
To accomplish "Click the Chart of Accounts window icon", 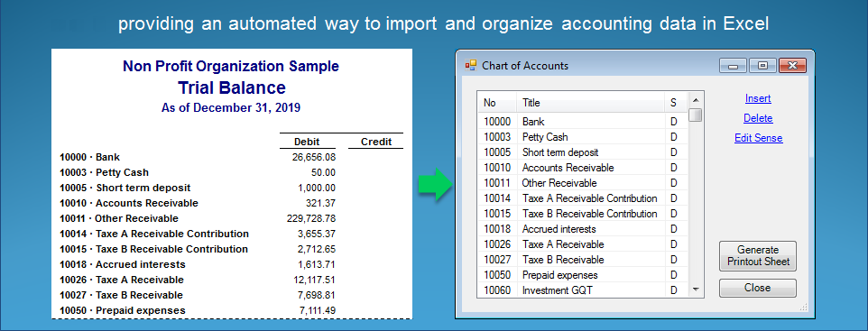I will click(x=470, y=65).
